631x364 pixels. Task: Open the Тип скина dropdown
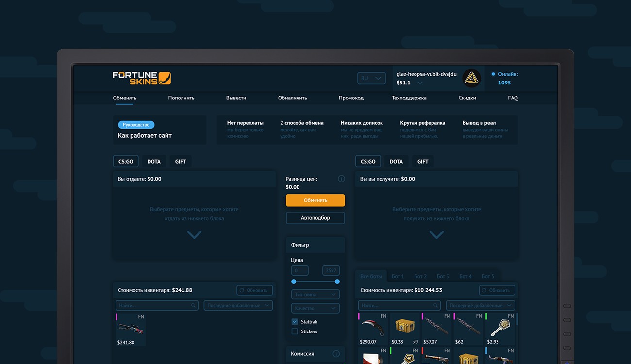[315, 295]
